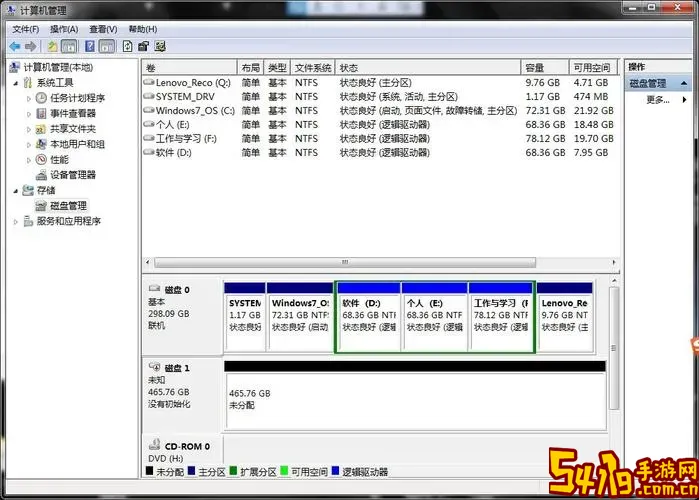Sort by the 可用空间 column header

[x=593, y=68]
